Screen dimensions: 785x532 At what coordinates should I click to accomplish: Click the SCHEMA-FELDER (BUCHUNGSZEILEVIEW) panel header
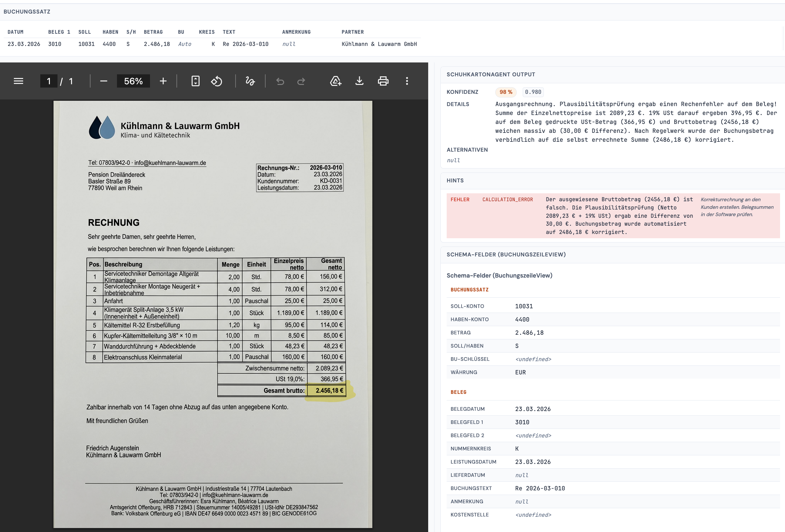(506, 254)
